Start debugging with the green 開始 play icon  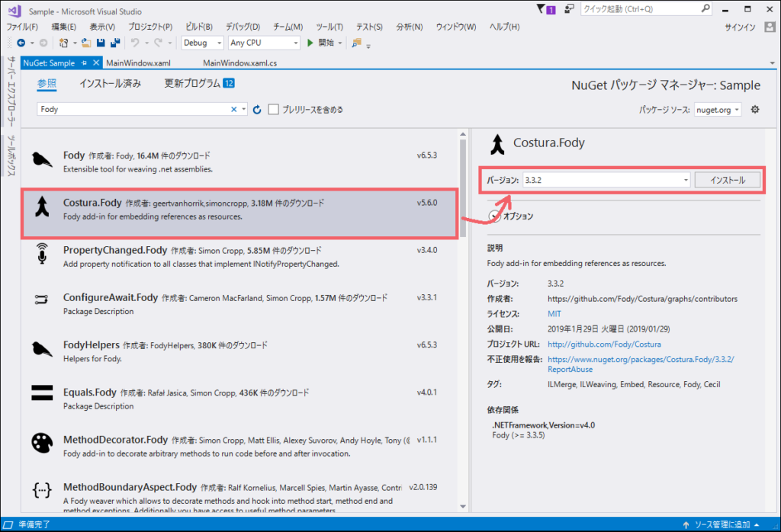tap(310, 43)
